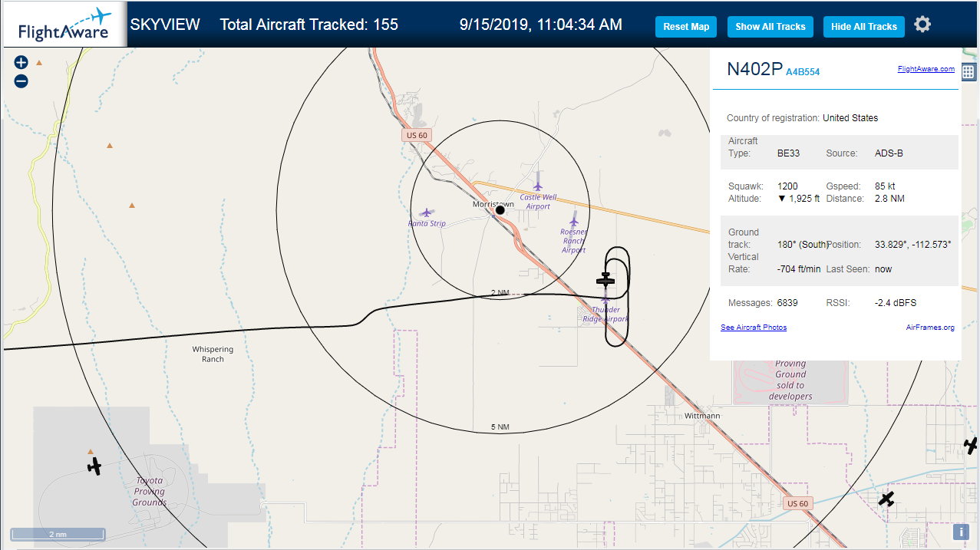Open settings gear in header
Viewport: 980px width, 550px height.
click(922, 25)
